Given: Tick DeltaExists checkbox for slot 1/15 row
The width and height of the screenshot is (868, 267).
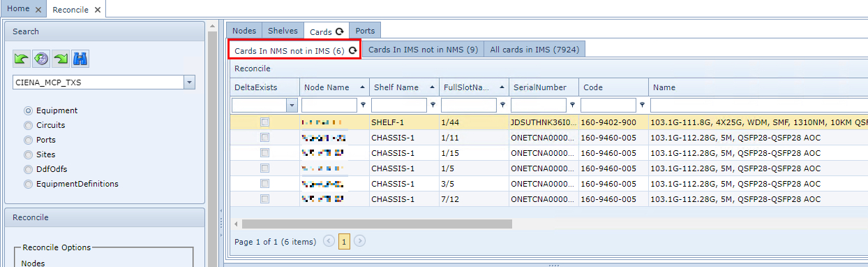Looking at the screenshot, I should coord(264,152).
